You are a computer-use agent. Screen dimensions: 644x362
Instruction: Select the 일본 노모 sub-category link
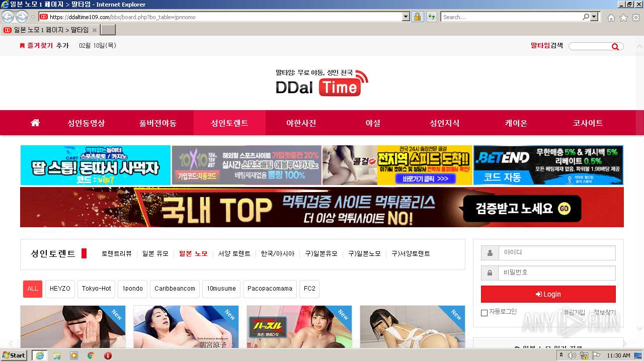pyautogui.click(x=193, y=254)
